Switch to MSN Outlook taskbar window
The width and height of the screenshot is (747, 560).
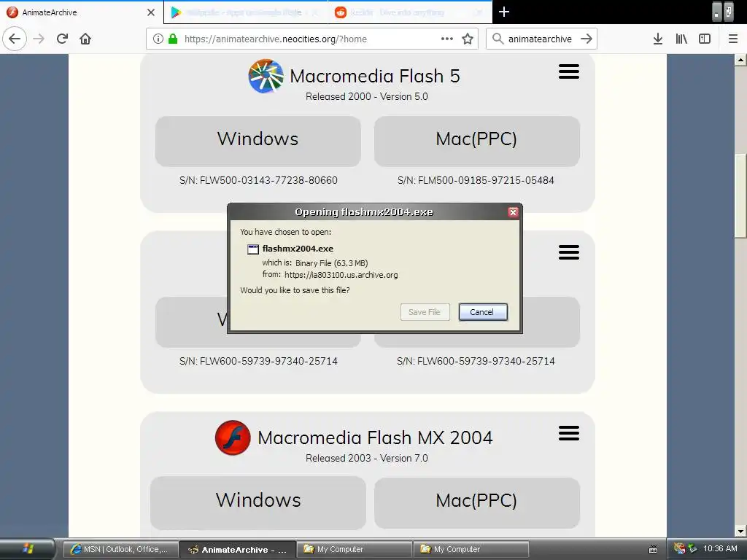coord(121,550)
